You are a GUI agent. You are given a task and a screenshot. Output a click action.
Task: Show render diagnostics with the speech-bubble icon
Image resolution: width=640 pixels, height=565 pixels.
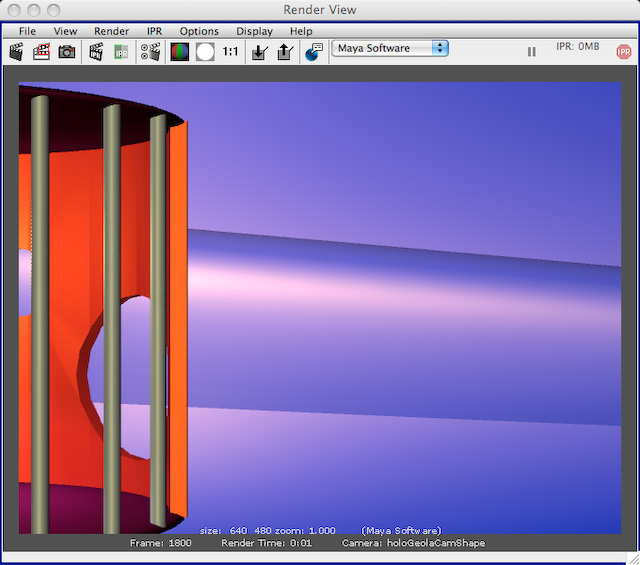(314, 51)
